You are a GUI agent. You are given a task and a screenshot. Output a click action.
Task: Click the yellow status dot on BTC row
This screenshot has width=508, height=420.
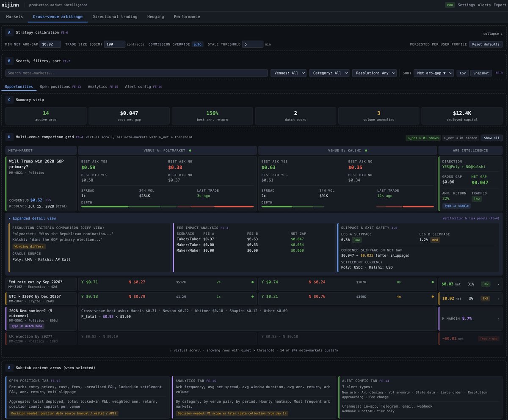pos(432,297)
